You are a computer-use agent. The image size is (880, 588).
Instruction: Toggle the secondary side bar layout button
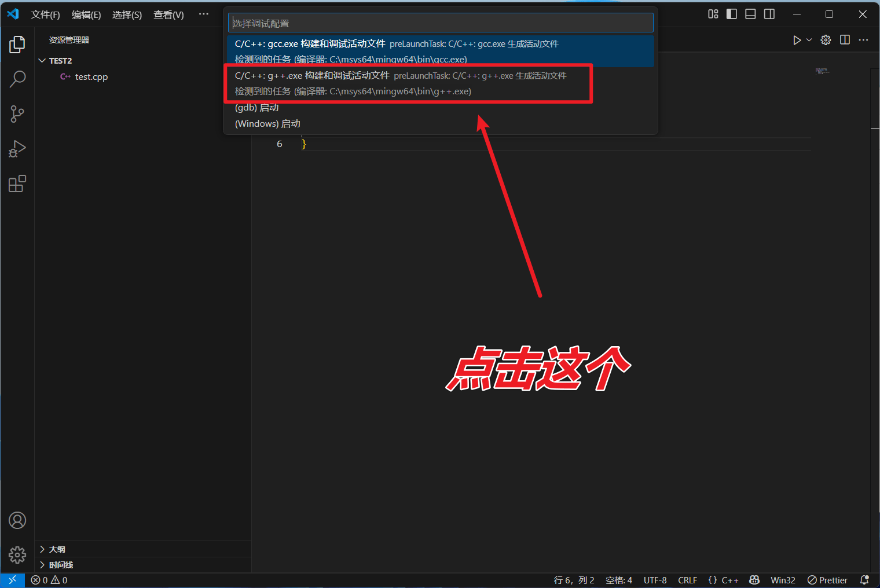[769, 14]
